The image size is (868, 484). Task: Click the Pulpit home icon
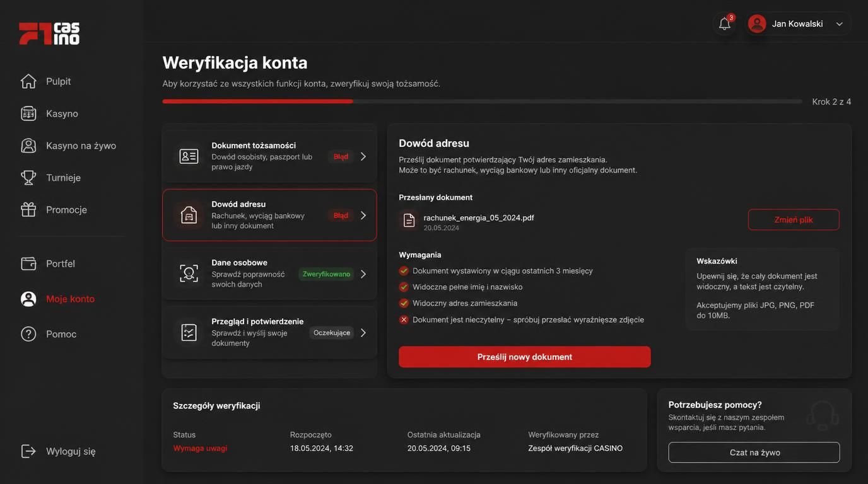pyautogui.click(x=28, y=81)
